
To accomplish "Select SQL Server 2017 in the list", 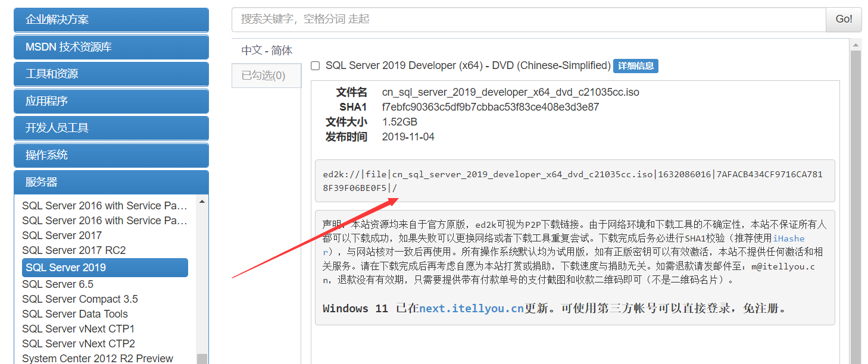I will (62, 236).
